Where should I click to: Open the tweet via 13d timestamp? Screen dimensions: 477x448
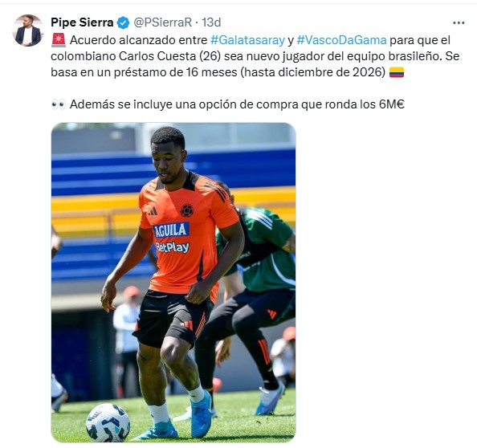click(x=211, y=22)
